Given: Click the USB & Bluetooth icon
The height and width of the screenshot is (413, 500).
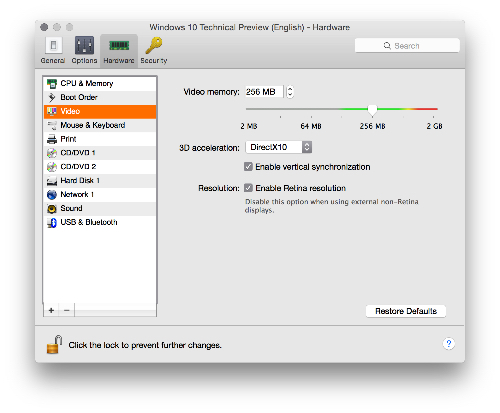Looking at the screenshot, I should coord(52,223).
